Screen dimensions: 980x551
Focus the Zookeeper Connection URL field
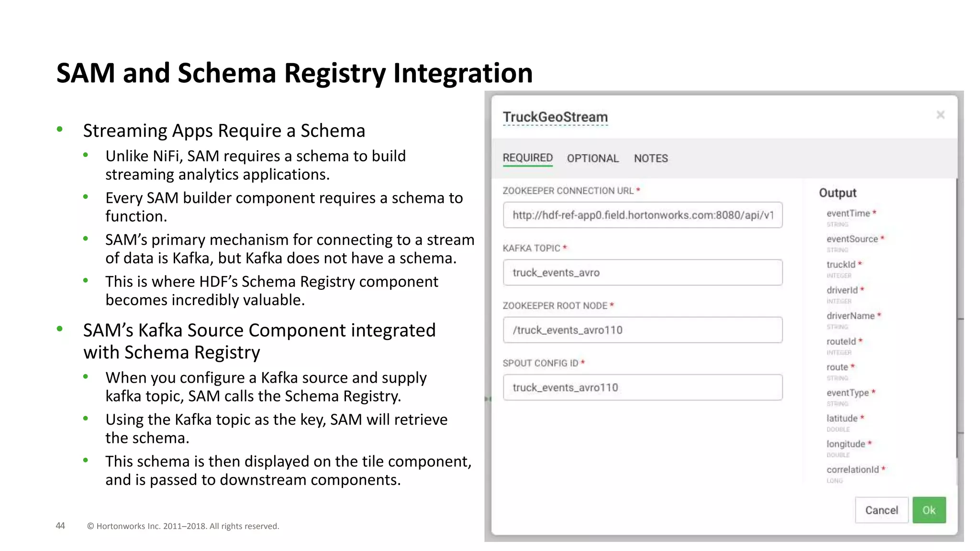click(x=643, y=215)
